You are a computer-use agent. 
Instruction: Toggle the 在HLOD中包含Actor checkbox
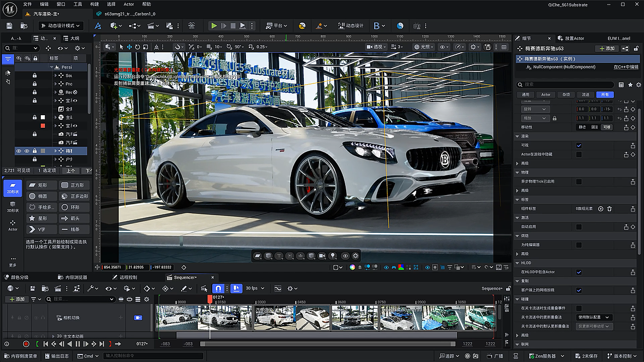click(x=579, y=272)
